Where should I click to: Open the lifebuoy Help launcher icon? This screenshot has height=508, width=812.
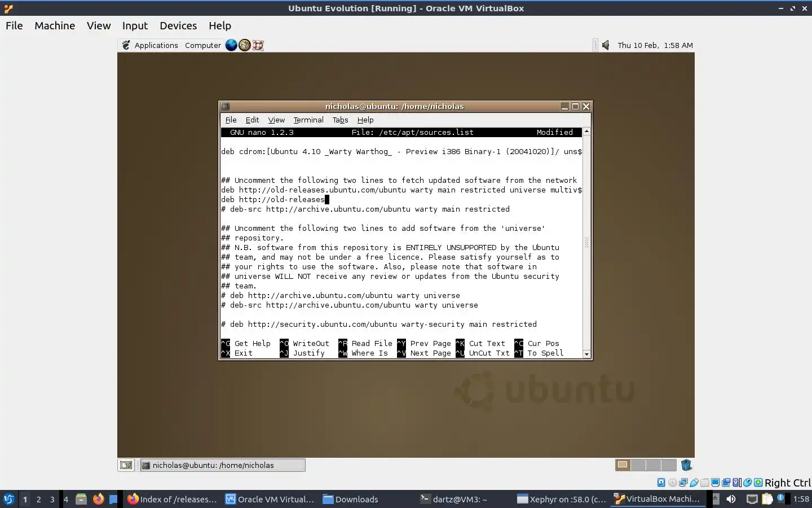(258, 45)
